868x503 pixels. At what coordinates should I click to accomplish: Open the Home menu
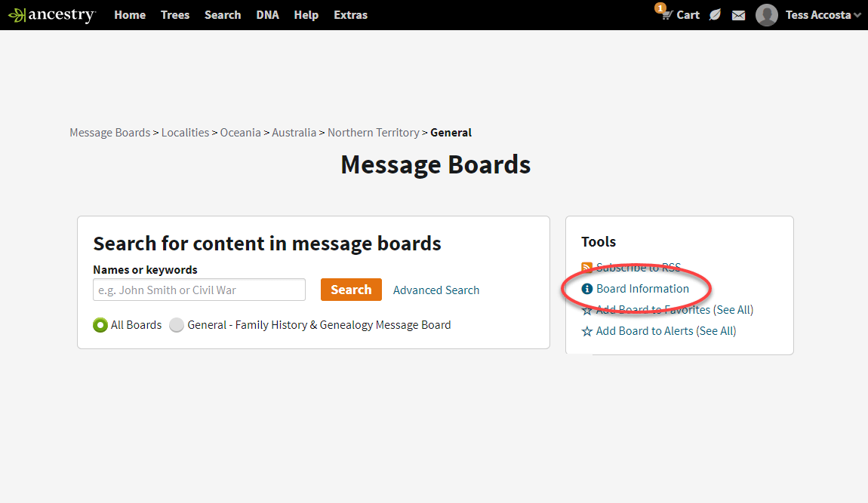click(130, 15)
